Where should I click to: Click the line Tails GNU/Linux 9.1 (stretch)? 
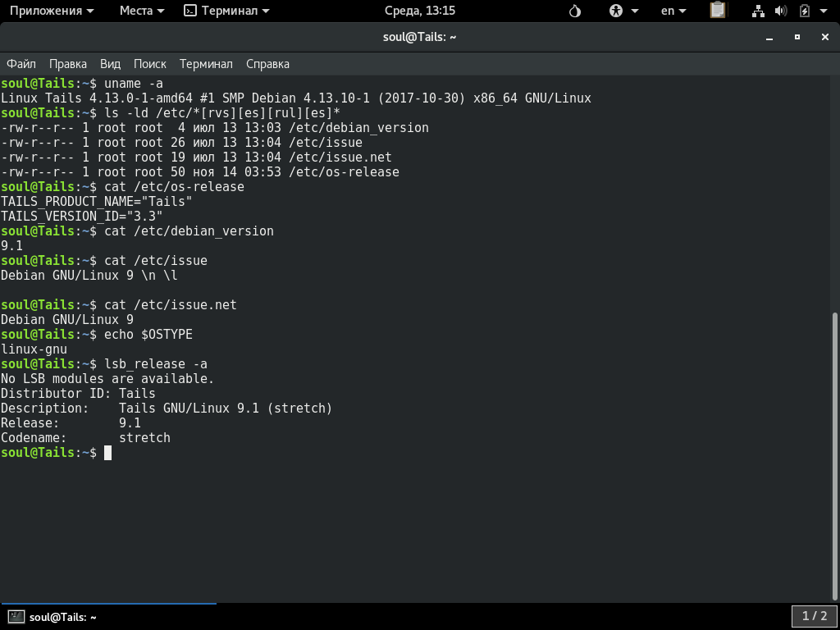pyautogui.click(x=226, y=409)
